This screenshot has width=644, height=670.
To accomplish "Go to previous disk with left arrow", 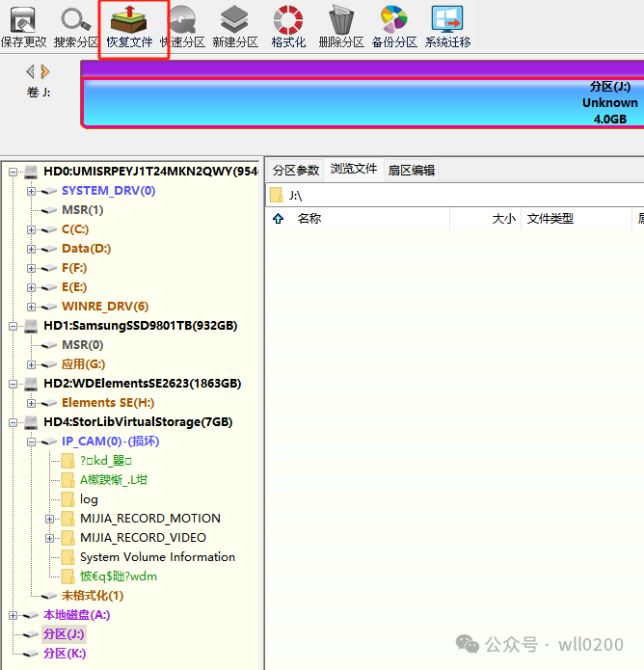I will (30, 71).
